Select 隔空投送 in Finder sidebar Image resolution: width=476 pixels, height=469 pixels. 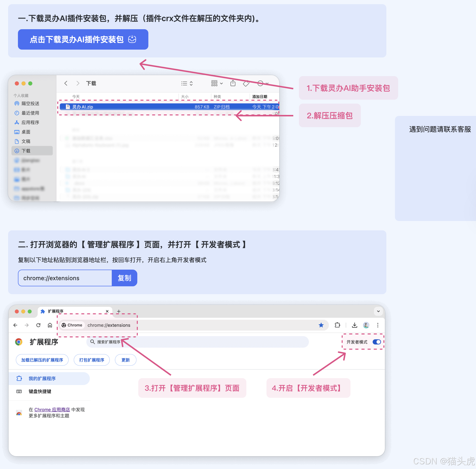pos(27,103)
